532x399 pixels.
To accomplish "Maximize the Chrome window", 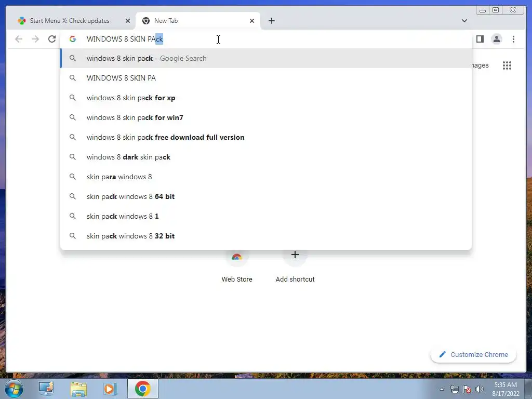I will click(x=495, y=10).
